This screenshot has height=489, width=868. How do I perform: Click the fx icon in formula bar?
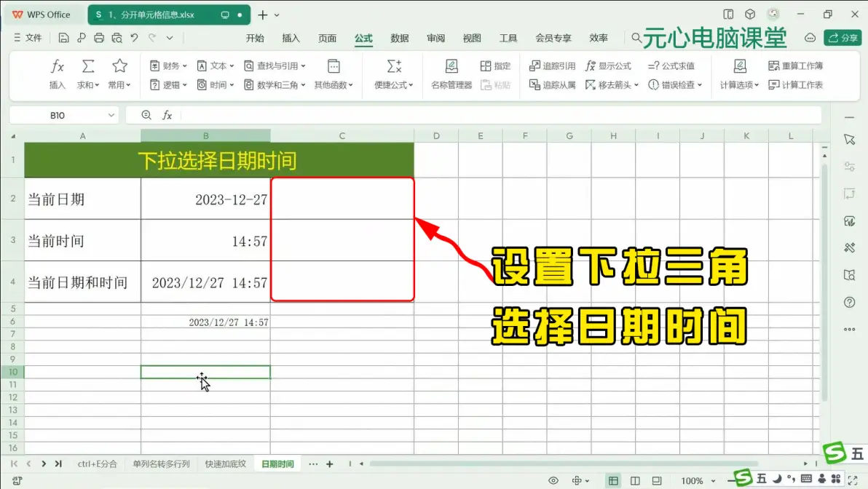[x=167, y=115]
